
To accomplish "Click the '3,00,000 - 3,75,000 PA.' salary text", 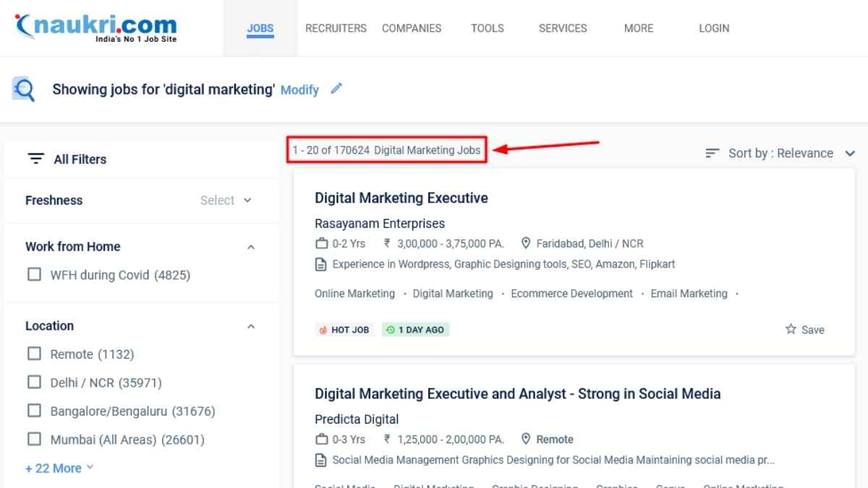I will tap(451, 244).
